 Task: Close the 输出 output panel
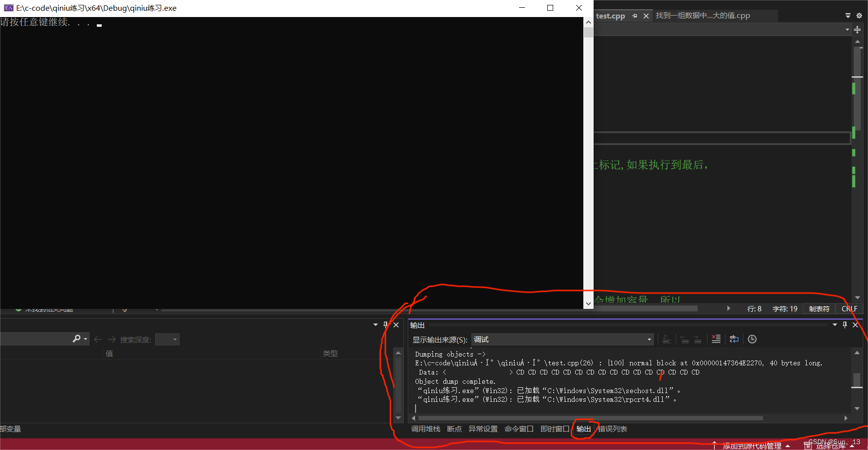click(855, 324)
